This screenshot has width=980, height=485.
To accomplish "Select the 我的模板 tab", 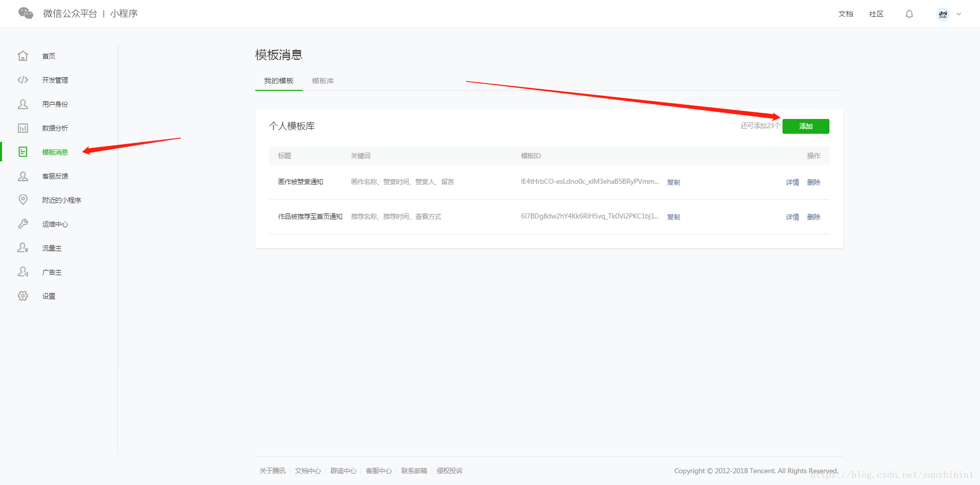I will pyautogui.click(x=279, y=81).
